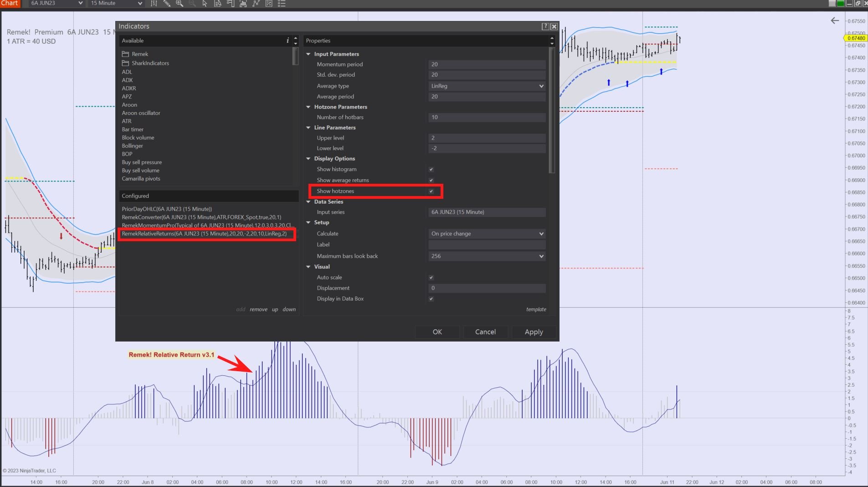Open the Average type LinReg dropdown
The image size is (868, 487).
coord(487,86)
